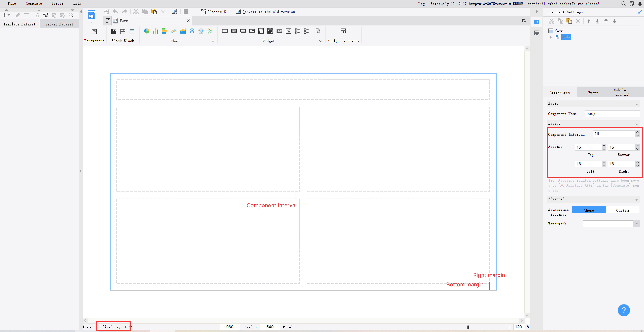The width and height of the screenshot is (644, 332).
Task: Expand the Chart category dropdown arrow
Action: [213, 41]
